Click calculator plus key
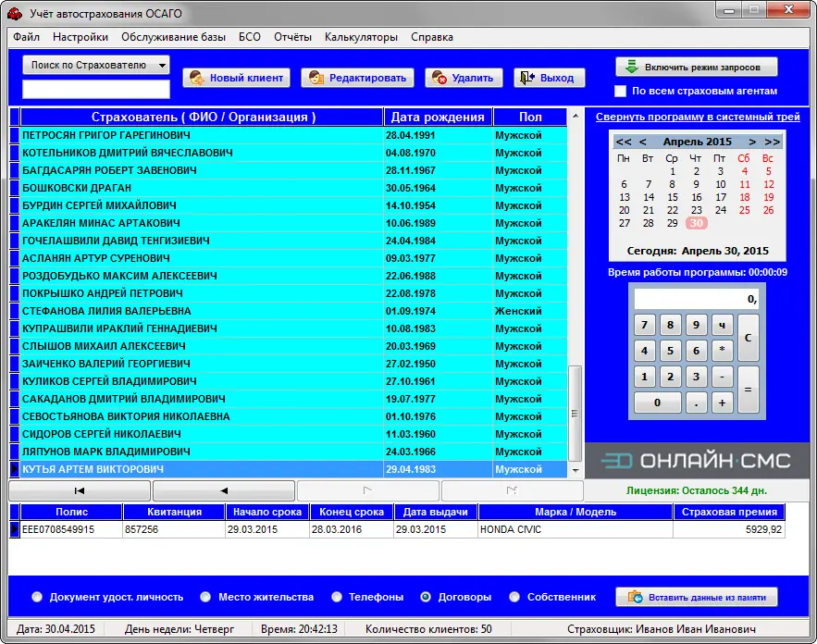Image resolution: width=817 pixels, height=644 pixels. click(723, 402)
